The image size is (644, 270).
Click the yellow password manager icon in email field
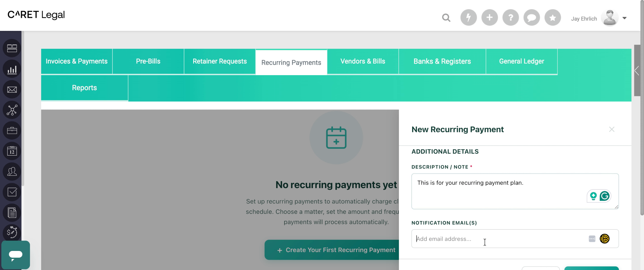605,239
